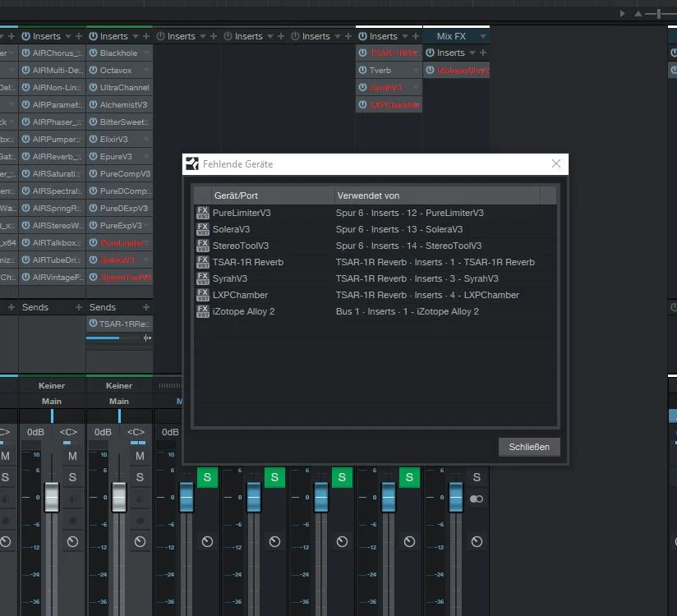The width and height of the screenshot is (677, 616).
Task: Click the first grey channel fader handle
Action: pos(52,497)
